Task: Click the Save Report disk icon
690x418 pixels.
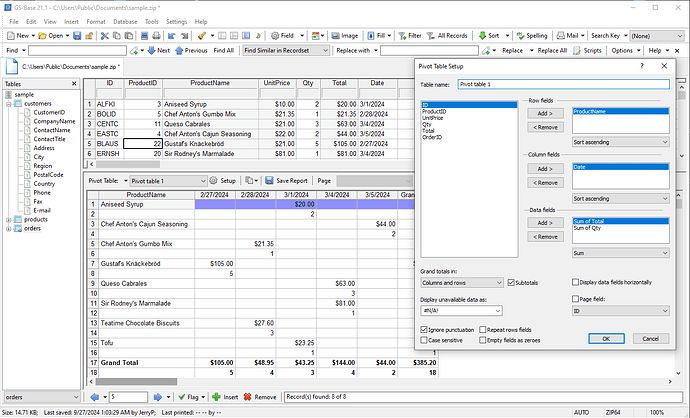Action: coord(269,180)
